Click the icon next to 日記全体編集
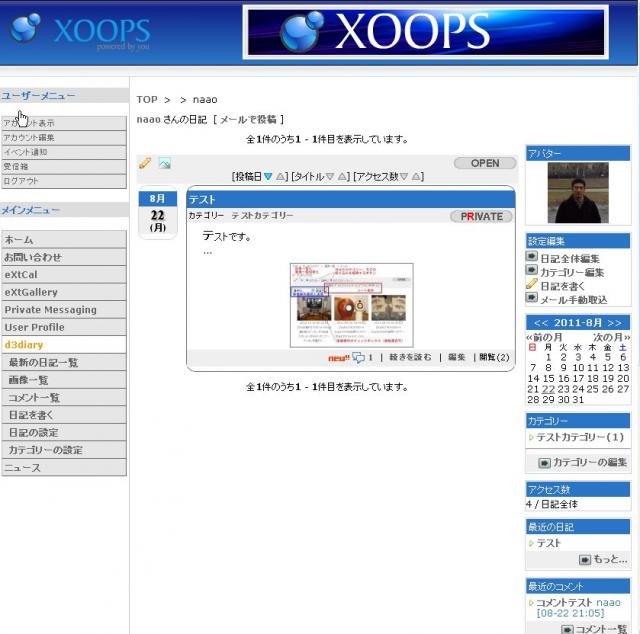 tap(531, 256)
